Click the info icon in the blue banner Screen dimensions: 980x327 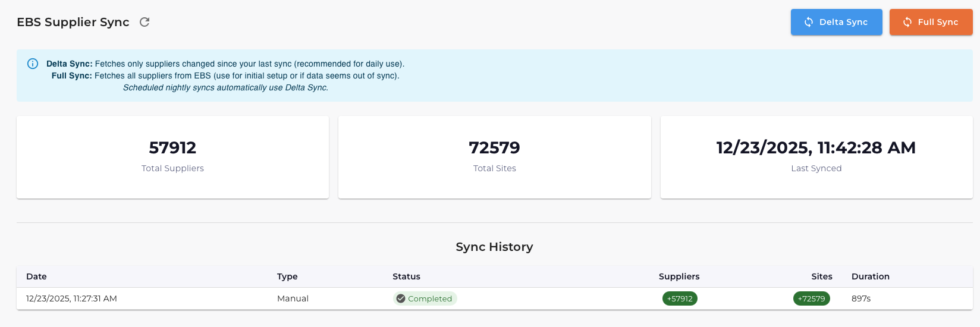(33, 64)
